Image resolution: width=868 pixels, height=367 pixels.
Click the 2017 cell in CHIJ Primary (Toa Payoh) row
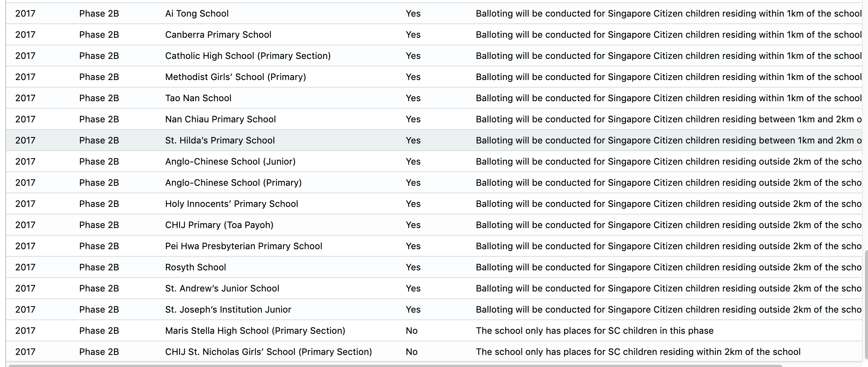coord(25,225)
